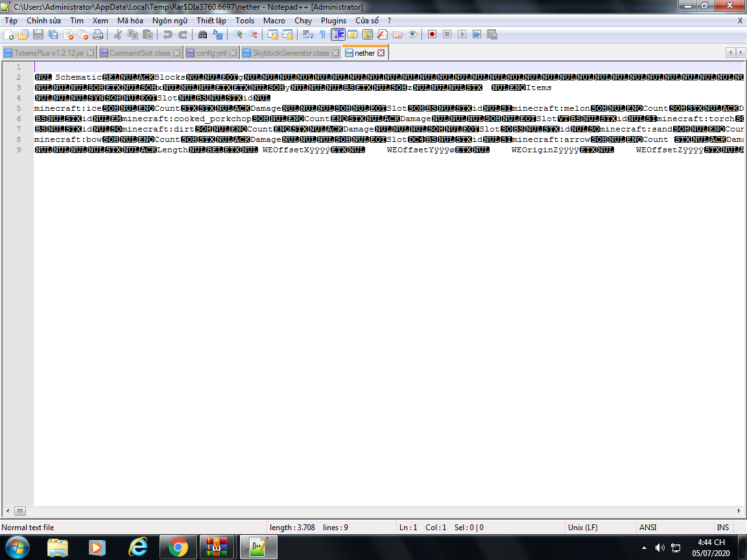Redo the action using the Redo arrow icon

(x=183, y=34)
